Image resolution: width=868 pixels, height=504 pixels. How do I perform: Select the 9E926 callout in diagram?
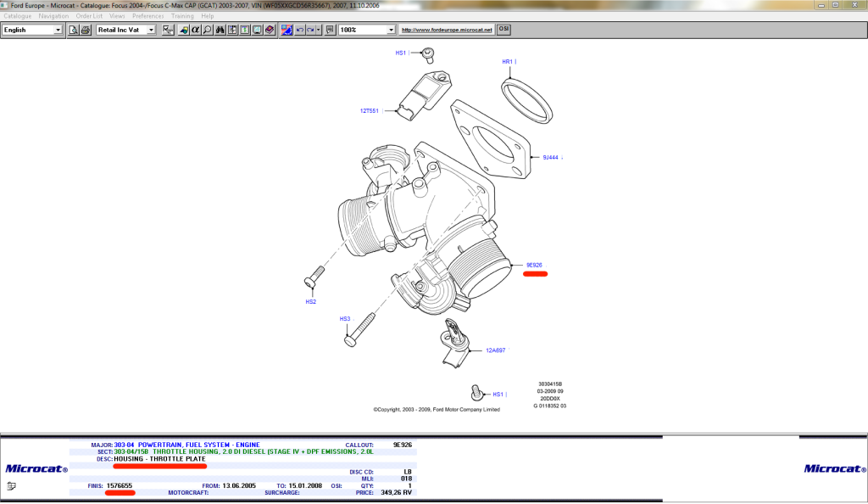click(x=534, y=265)
